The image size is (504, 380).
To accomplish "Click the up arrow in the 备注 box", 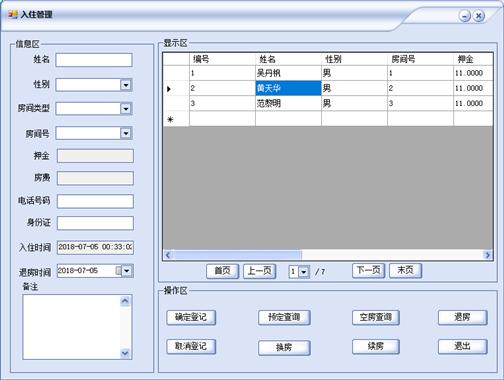I will [125, 301].
